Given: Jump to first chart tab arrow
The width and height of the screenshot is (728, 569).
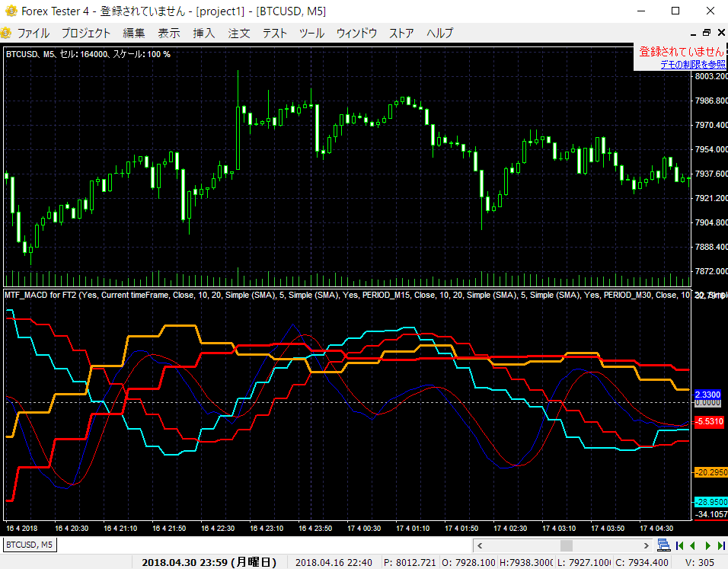Looking at the screenshot, I should pyautogui.click(x=679, y=545).
